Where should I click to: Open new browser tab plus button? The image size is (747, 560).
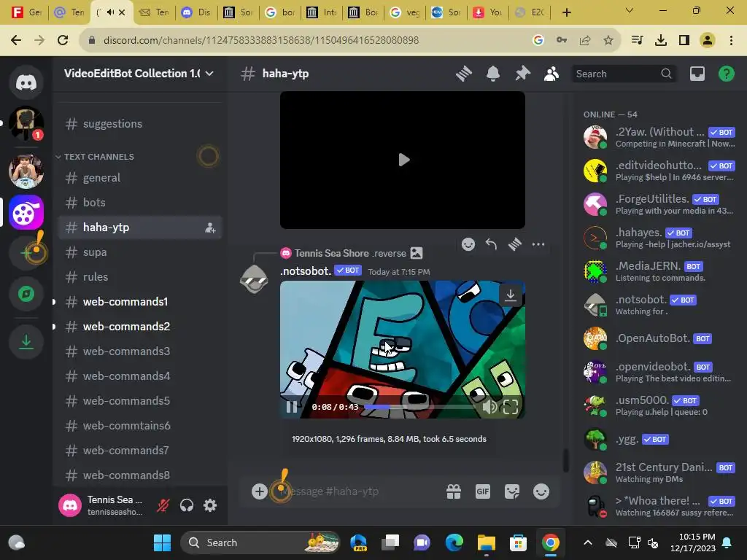(x=566, y=12)
